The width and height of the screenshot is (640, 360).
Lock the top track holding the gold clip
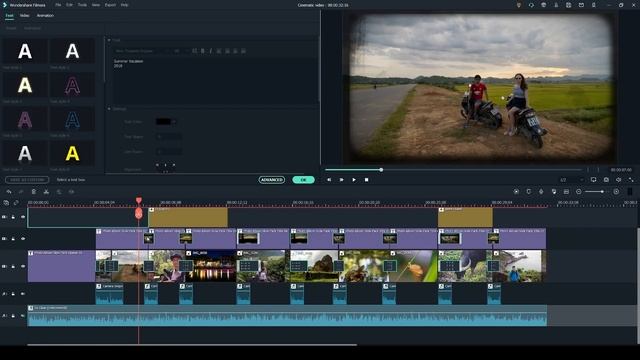pos(13,217)
